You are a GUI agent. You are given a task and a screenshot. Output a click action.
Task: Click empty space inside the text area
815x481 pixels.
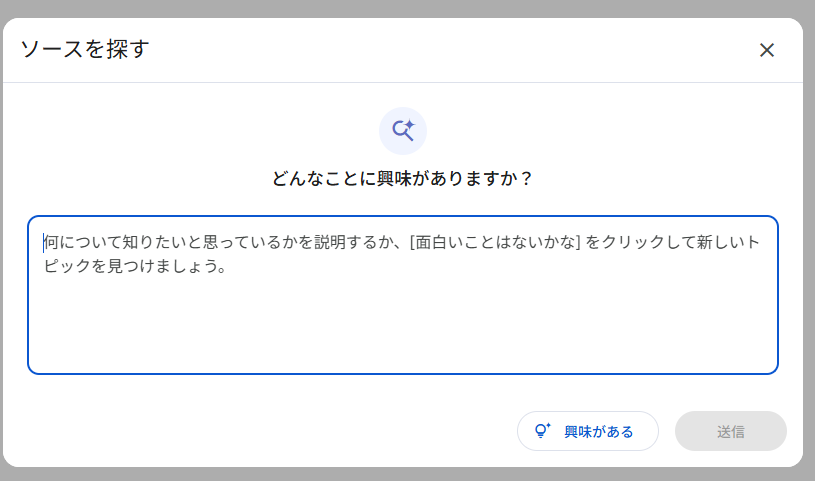[403, 328]
